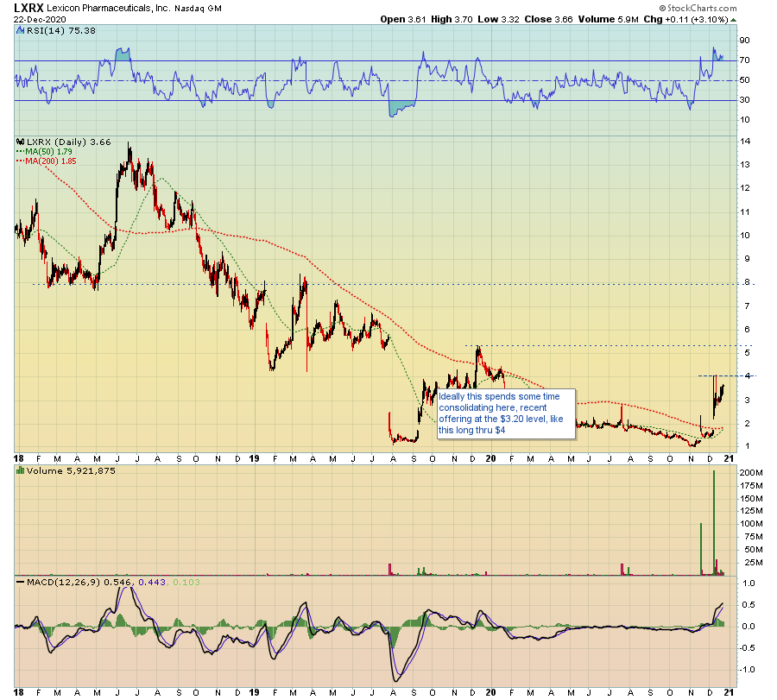This screenshot has height=700, width=777.
Task: Click the green 0.103 histogram value
Action: pos(186,582)
